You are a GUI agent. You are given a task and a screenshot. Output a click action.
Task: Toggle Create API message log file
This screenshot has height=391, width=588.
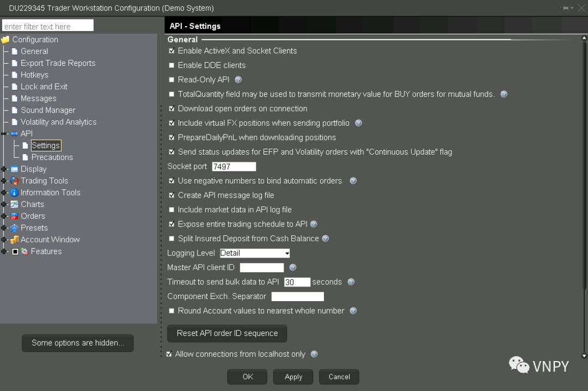pos(171,195)
